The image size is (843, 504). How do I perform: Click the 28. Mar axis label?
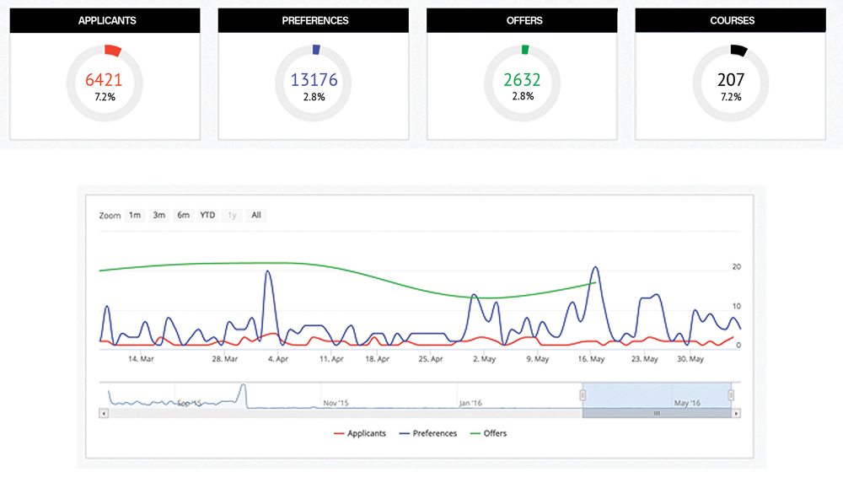point(225,359)
